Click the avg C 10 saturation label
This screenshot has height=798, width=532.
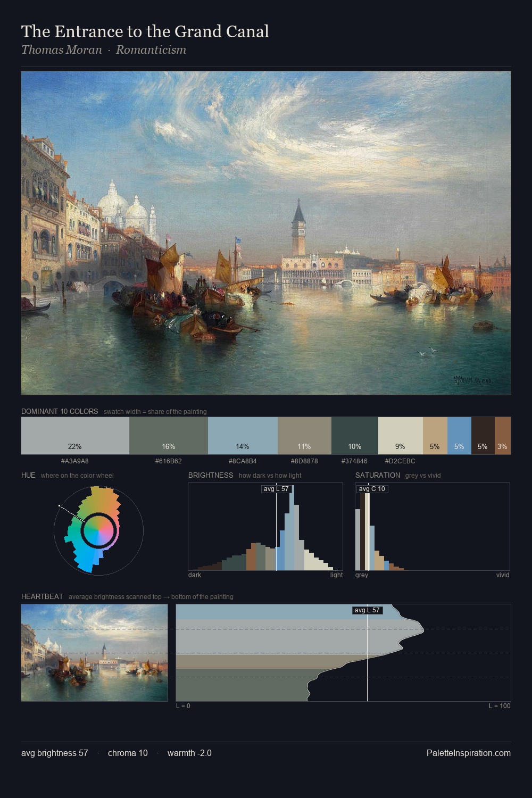[x=372, y=489]
